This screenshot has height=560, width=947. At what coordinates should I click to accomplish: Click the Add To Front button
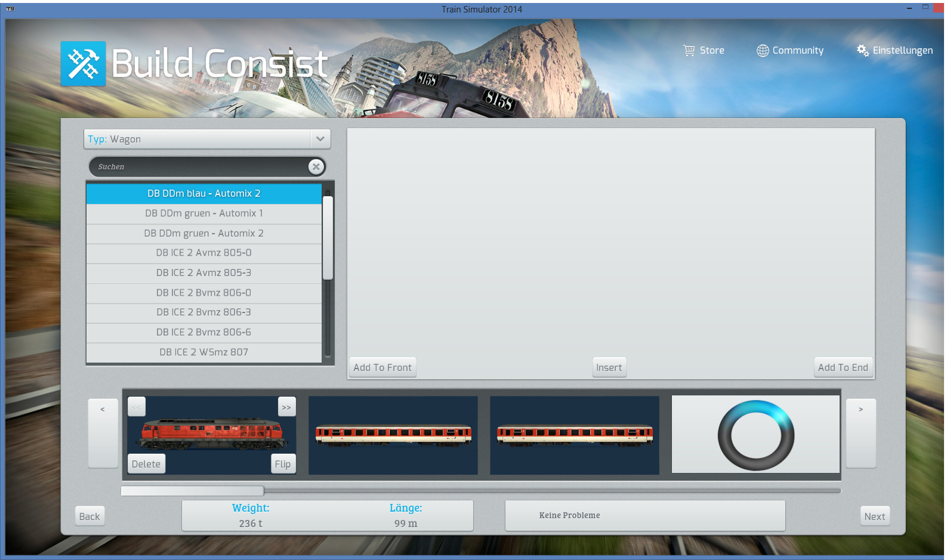[x=382, y=367]
